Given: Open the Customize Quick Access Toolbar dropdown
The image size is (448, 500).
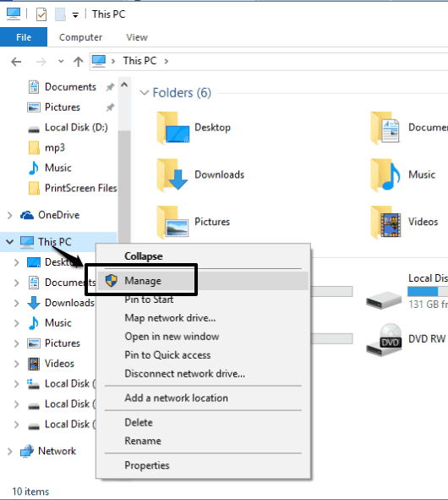Looking at the screenshot, I should [x=75, y=14].
